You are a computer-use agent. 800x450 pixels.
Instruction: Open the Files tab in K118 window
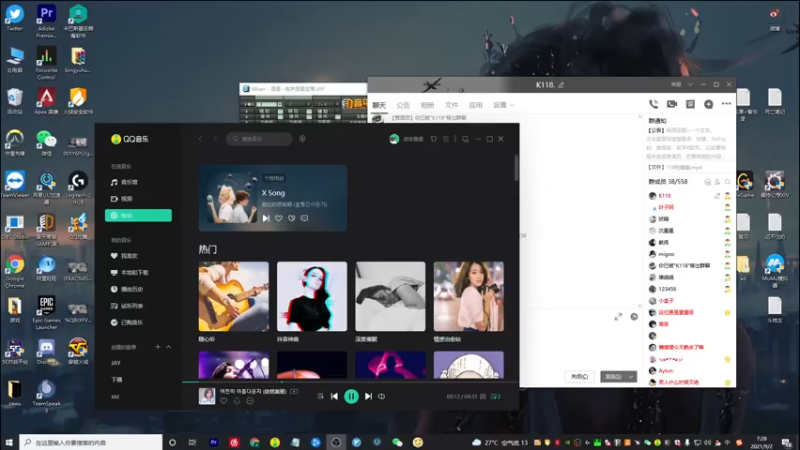pos(452,105)
